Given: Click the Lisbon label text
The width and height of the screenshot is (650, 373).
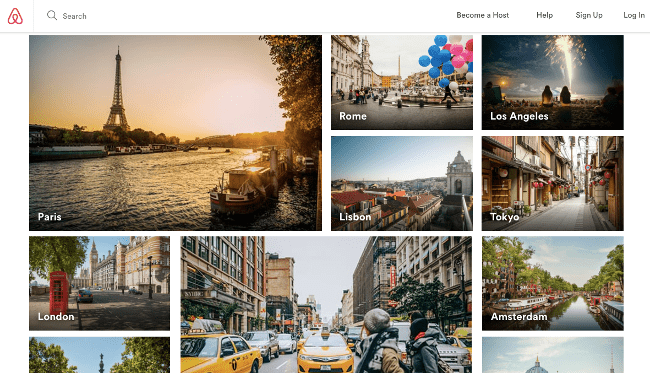Looking at the screenshot, I should pyautogui.click(x=355, y=217).
